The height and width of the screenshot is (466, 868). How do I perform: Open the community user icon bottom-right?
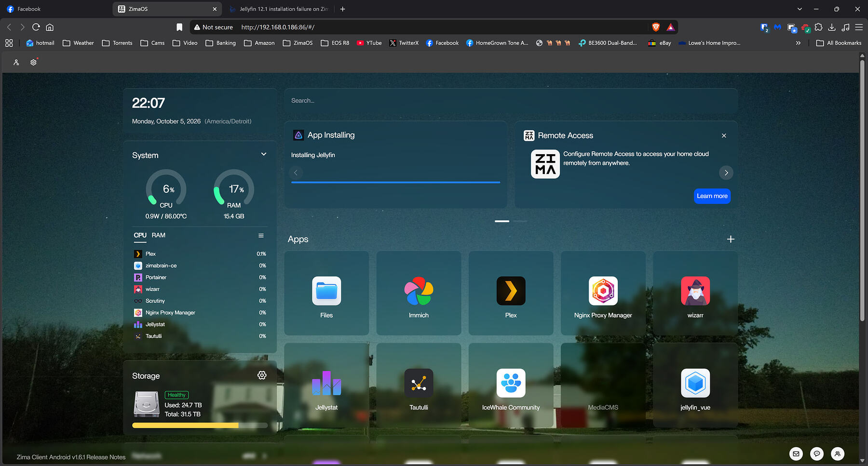pyautogui.click(x=838, y=453)
